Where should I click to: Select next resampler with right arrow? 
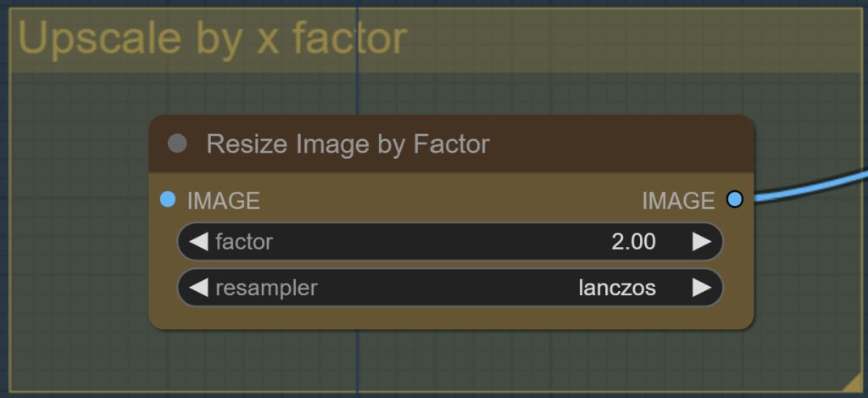coord(701,288)
